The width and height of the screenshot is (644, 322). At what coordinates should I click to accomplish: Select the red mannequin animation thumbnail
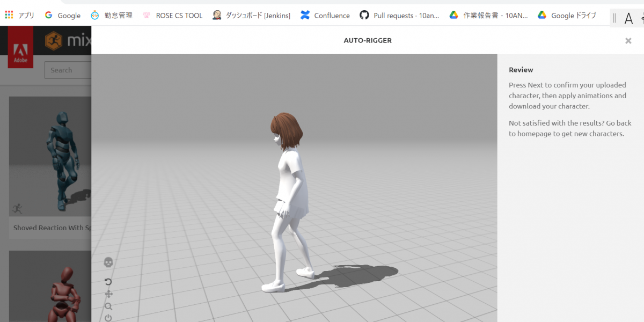click(50, 287)
